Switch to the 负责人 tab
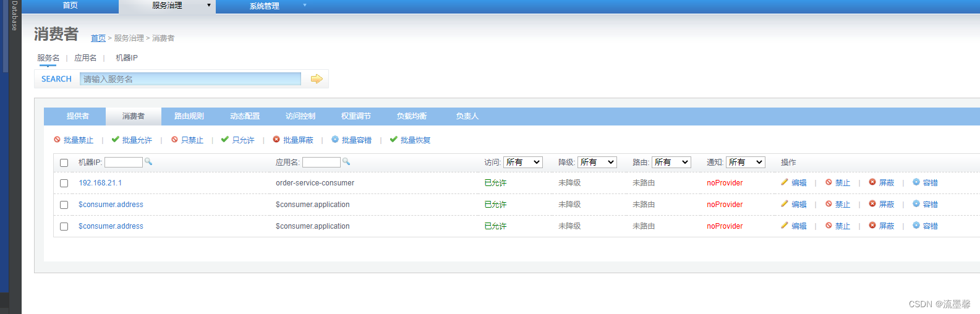 (x=467, y=116)
